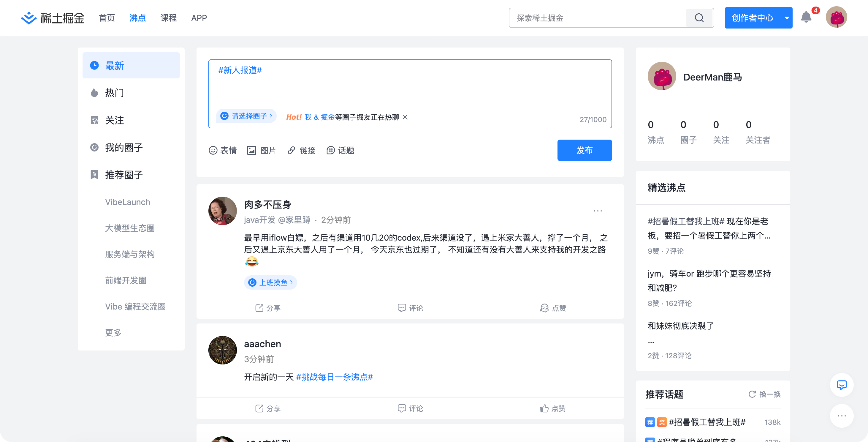Open the notification bell
The height and width of the screenshot is (442, 868).
(x=806, y=17)
